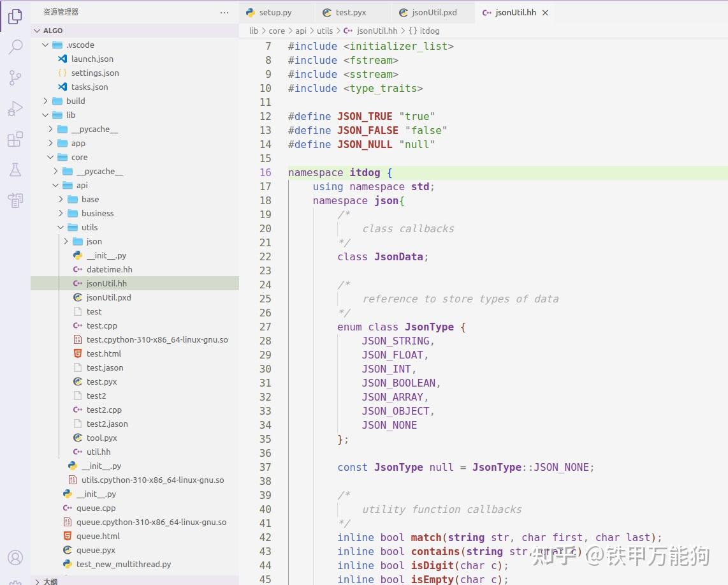This screenshot has height=585, width=728.
Task: Open util.hh in the file tree
Action: (x=135, y=452)
